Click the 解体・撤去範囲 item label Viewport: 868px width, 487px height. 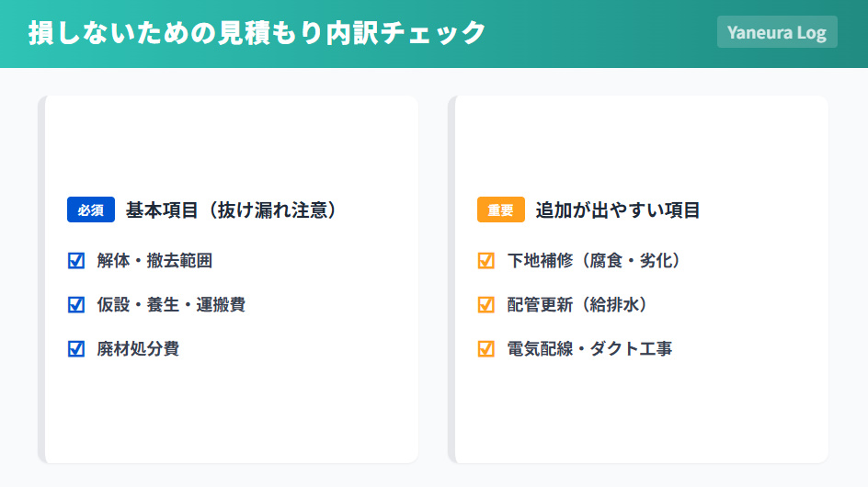point(154,261)
